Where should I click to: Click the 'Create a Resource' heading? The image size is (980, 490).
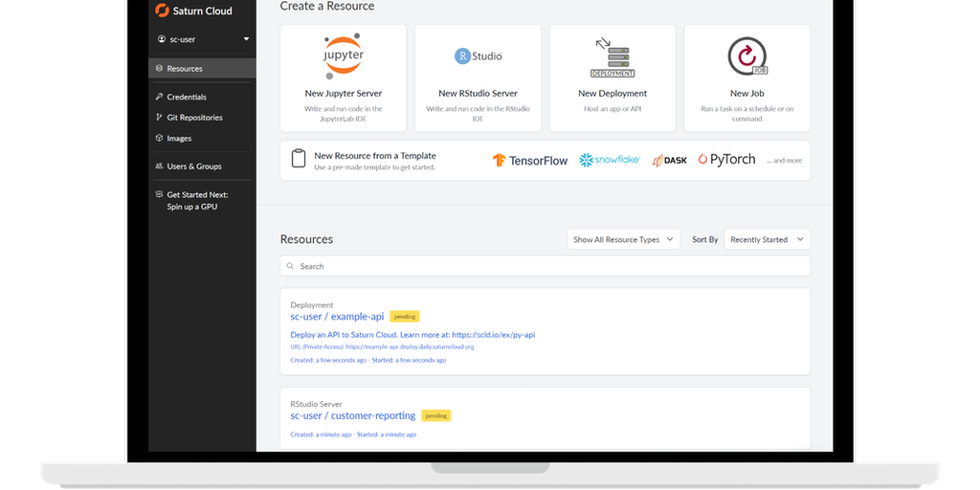[x=327, y=7]
